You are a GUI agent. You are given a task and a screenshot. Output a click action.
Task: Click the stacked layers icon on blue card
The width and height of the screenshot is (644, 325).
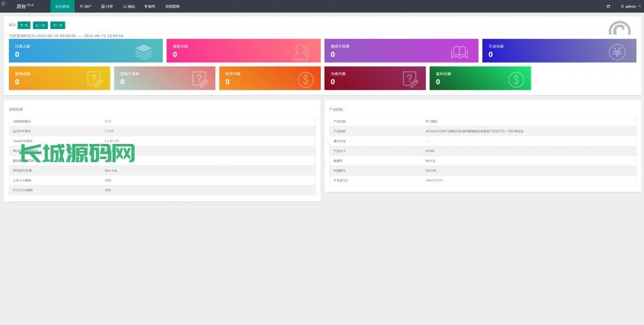pyautogui.click(x=144, y=52)
